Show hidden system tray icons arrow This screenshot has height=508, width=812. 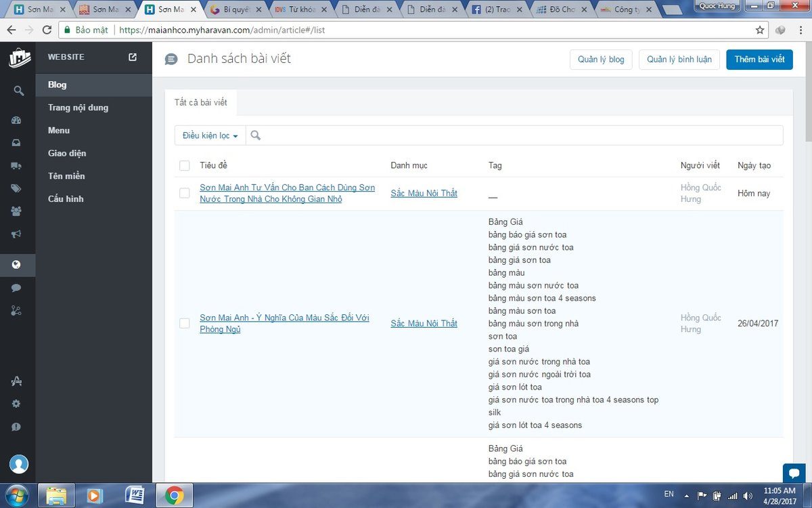pos(687,495)
